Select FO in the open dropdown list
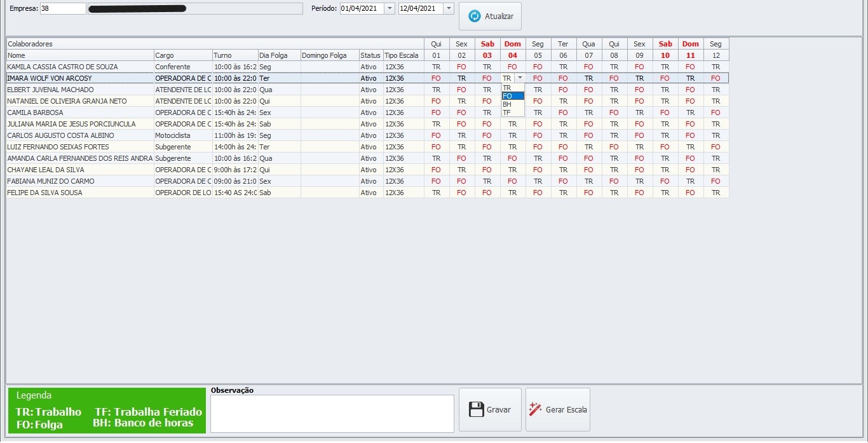The width and height of the screenshot is (868, 443). click(512, 96)
